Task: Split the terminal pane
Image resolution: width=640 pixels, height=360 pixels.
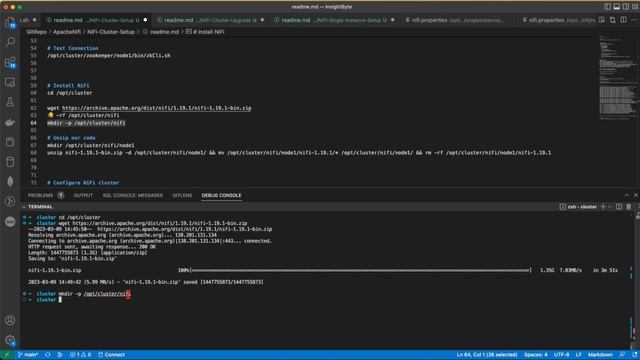Action: pos(619,207)
